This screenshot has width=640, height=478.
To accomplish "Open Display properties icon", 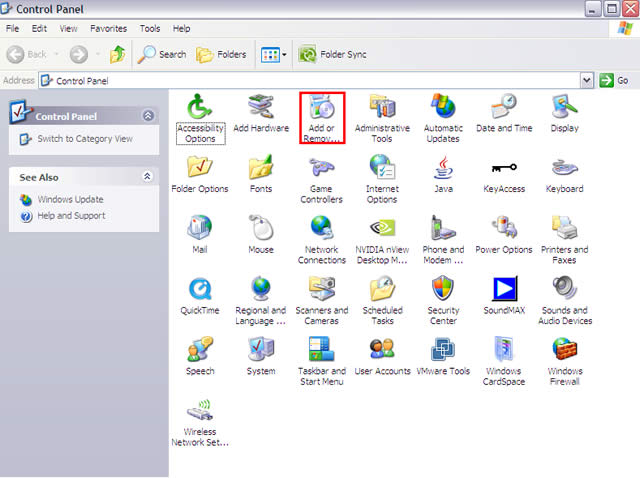I will tap(564, 114).
